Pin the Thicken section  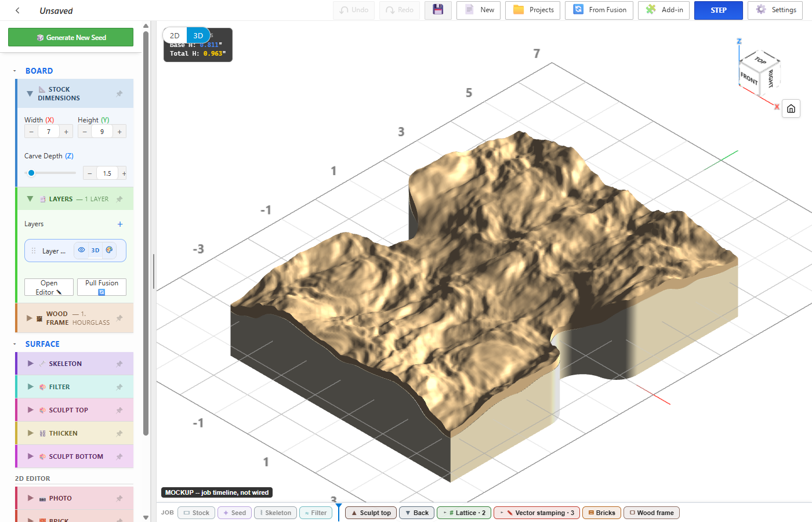pos(119,433)
